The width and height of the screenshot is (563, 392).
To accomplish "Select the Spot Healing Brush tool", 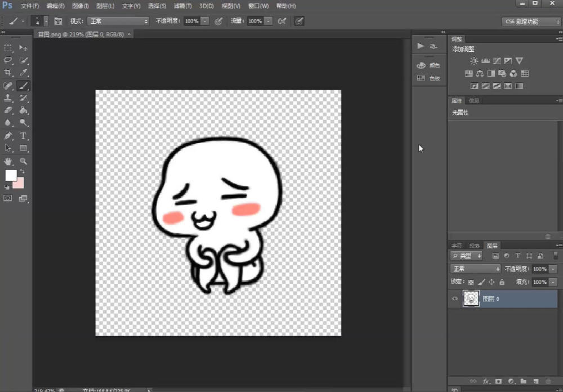I will (8, 86).
